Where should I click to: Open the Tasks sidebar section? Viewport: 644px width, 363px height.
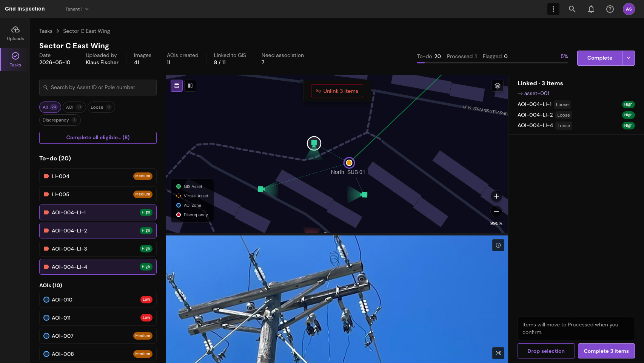tap(15, 60)
